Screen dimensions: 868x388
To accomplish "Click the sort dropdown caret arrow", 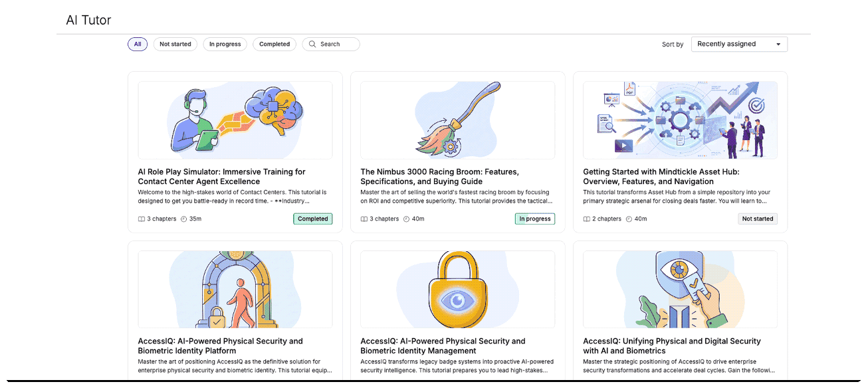I will click(x=778, y=45).
